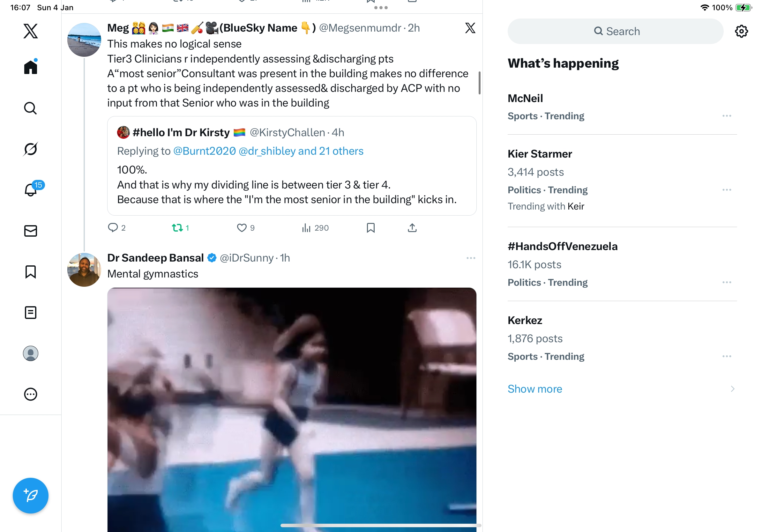The width and height of the screenshot is (762, 532).
Task: Open more options for Kier Starmer trend
Action: point(727,190)
